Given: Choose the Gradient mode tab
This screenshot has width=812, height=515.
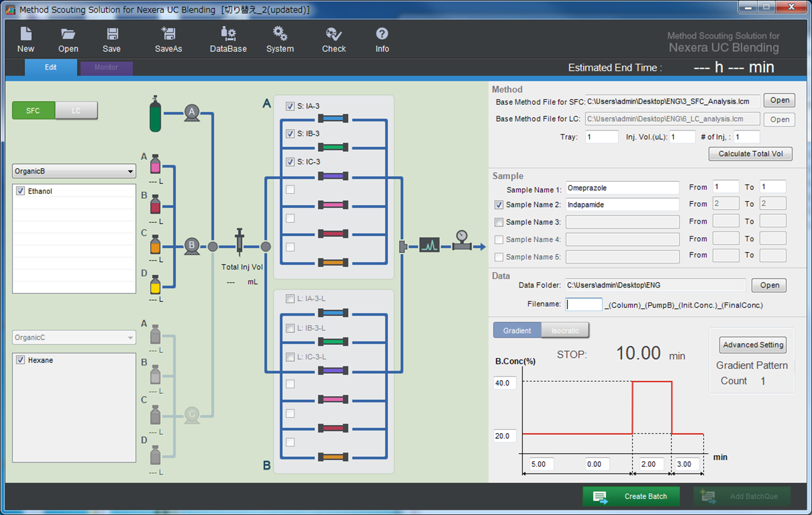Looking at the screenshot, I should tap(517, 330).
